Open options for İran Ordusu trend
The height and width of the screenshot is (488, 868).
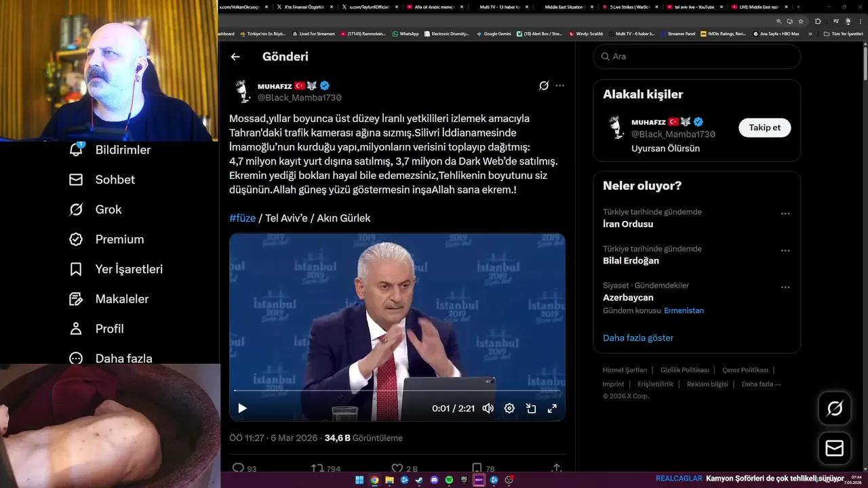(x=785, y=213)
